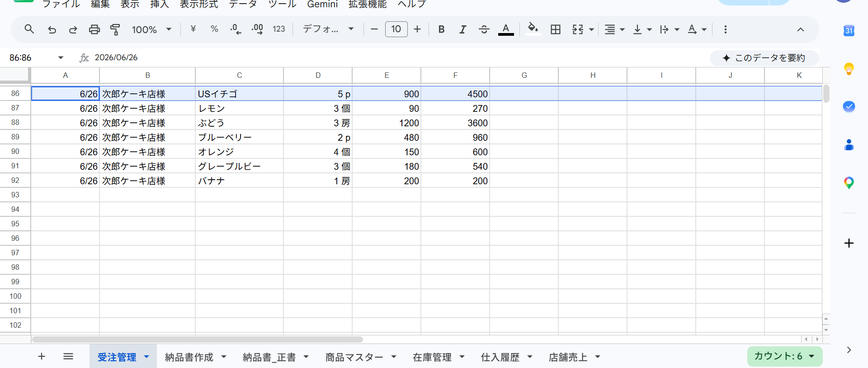Viewport: 868px width, 368px height.
Task: Toggle italic formatting button
Action: tap(462, 29)
